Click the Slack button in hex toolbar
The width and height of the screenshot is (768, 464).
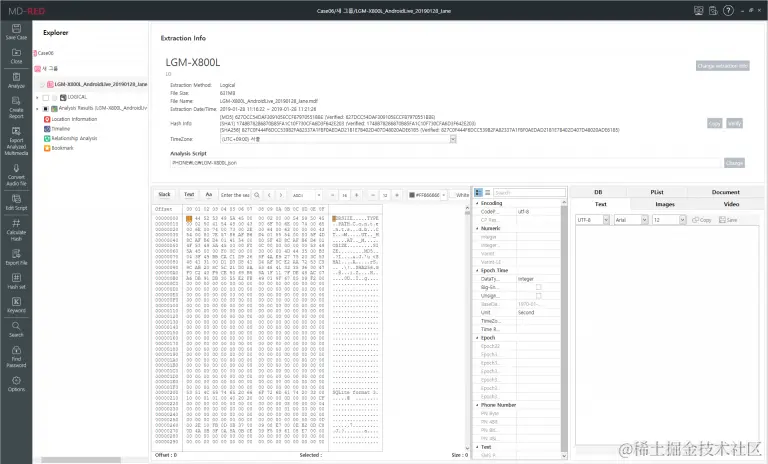[x=165, y=195]
